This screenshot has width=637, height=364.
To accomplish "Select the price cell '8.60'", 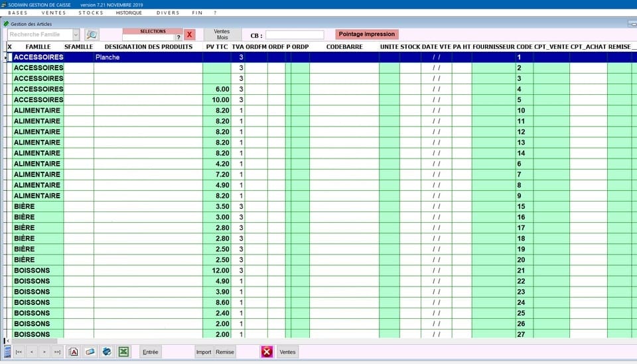I will click(217, 303).
